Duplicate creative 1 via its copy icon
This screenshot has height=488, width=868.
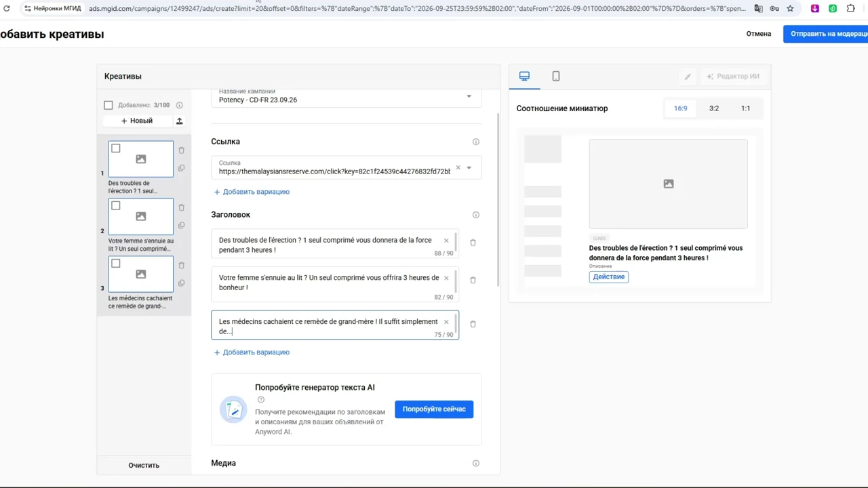click(181, 168)
